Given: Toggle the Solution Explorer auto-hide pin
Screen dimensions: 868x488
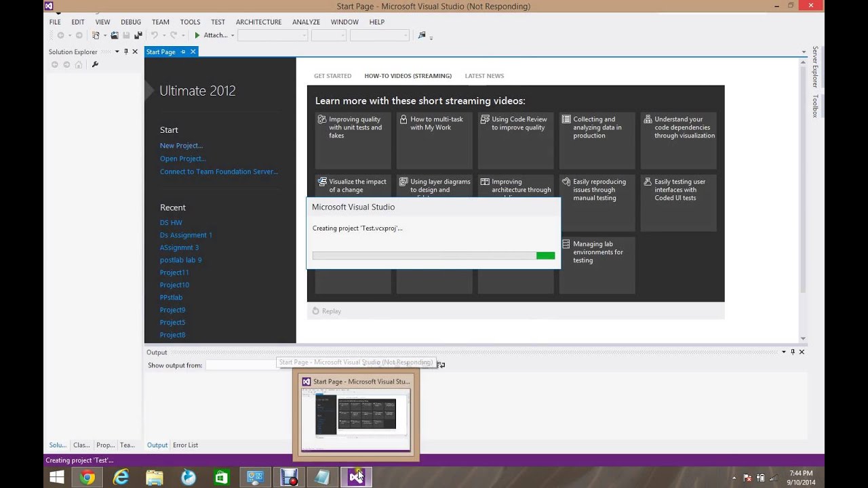Looking at the screenshot, I should pyautogui.click(x=125, y=52).
